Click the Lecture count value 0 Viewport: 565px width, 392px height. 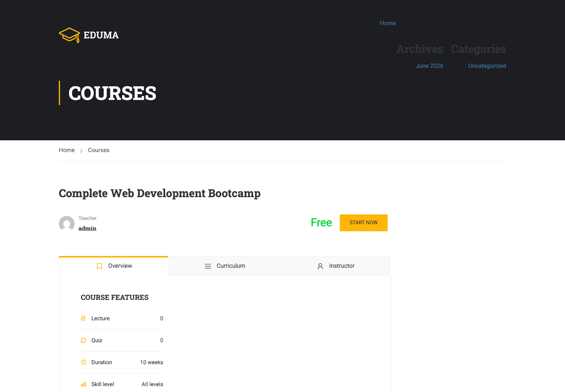(162, 318)
